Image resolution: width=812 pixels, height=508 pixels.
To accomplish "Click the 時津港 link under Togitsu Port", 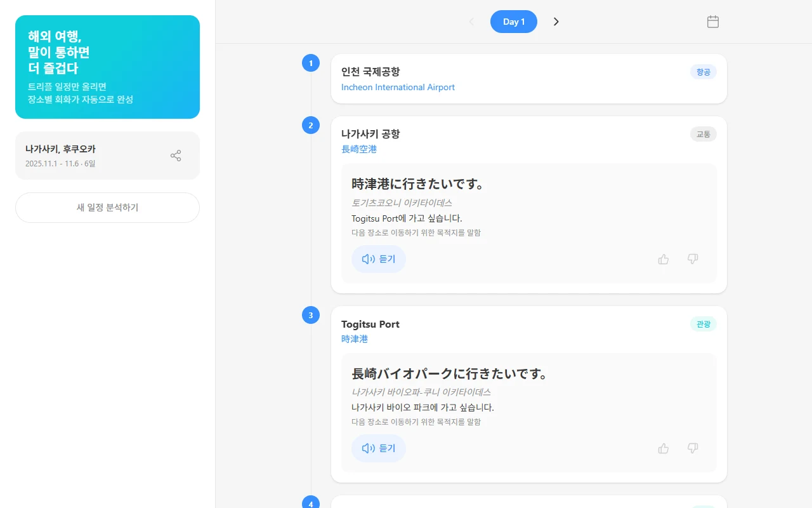I will 355,339.
